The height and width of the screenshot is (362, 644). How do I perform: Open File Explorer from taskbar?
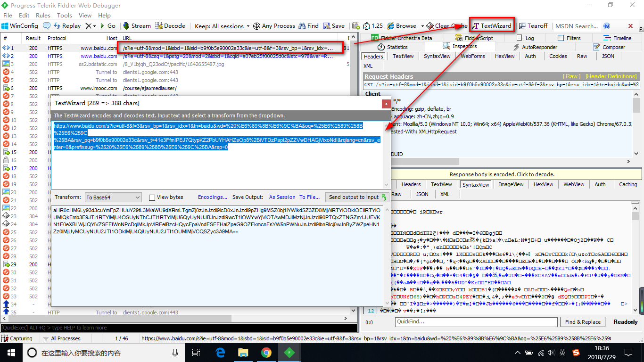pyautogui.click(x=243, y=353)
